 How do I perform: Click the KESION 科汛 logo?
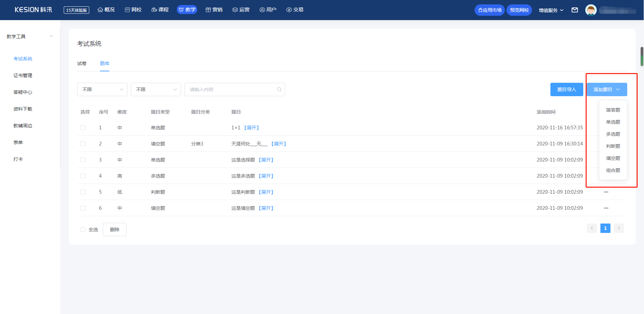pyautogui.click(x=33, y=10)
